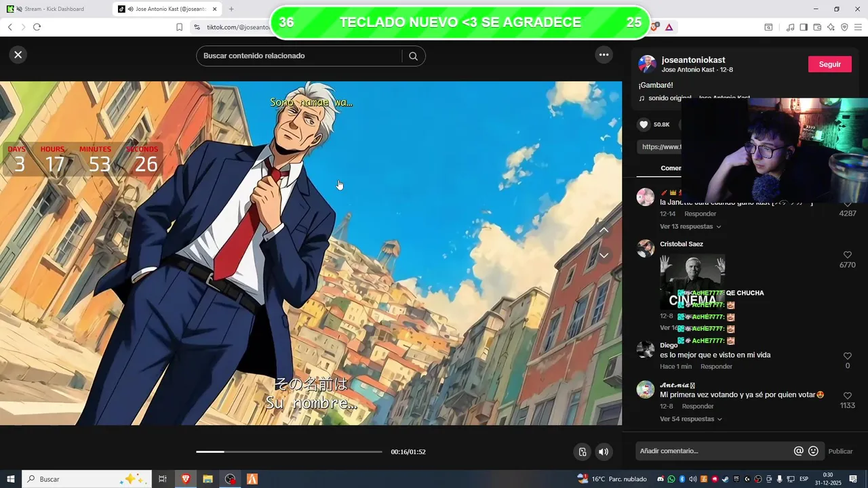The width and height of the screenshot is (868, 488).
Task: Close the TikTok video viewer
Action: click(18, 55)
